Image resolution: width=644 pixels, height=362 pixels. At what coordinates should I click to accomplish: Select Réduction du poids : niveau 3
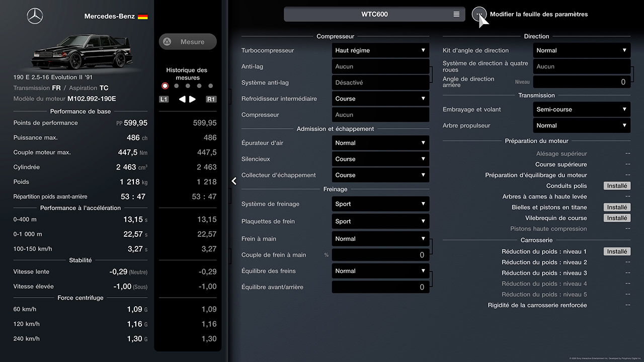544,273
